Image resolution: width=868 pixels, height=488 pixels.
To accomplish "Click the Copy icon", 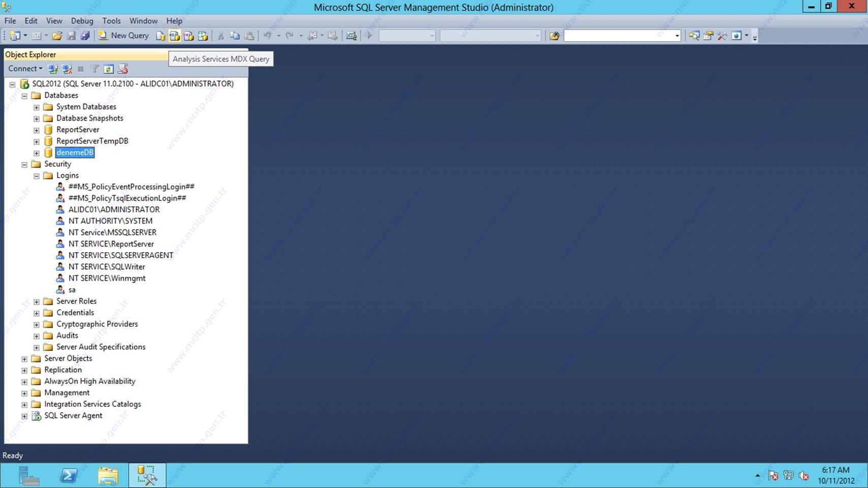I will point(235,36).
